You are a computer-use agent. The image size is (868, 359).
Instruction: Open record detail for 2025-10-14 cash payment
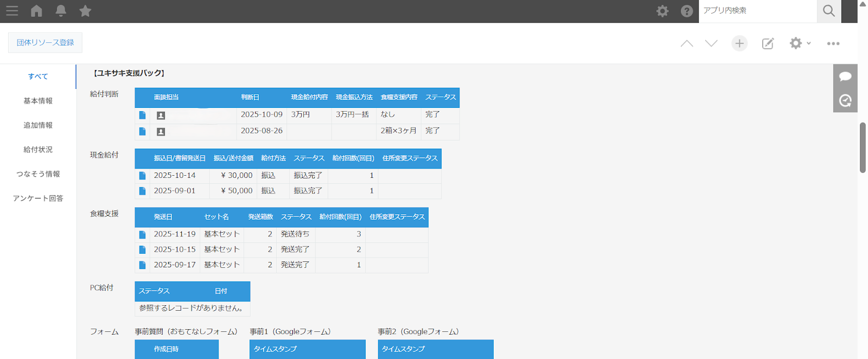[142, 176]
